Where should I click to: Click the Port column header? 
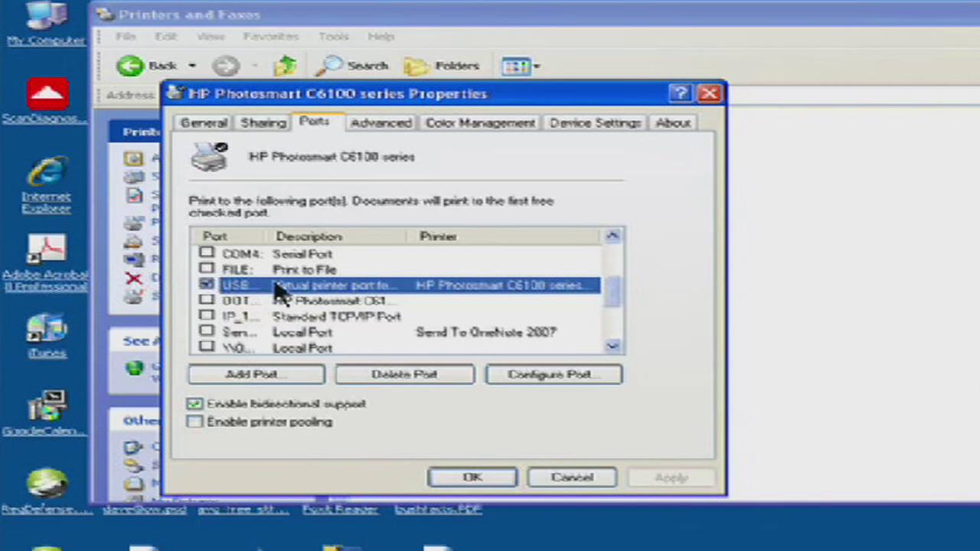(227, 236)
